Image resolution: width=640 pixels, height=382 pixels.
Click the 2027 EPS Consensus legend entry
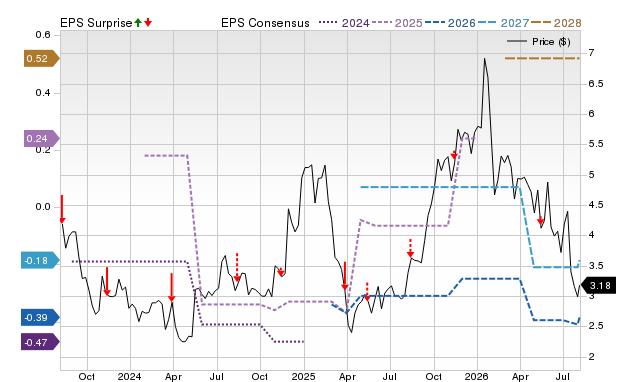(503, 23)
